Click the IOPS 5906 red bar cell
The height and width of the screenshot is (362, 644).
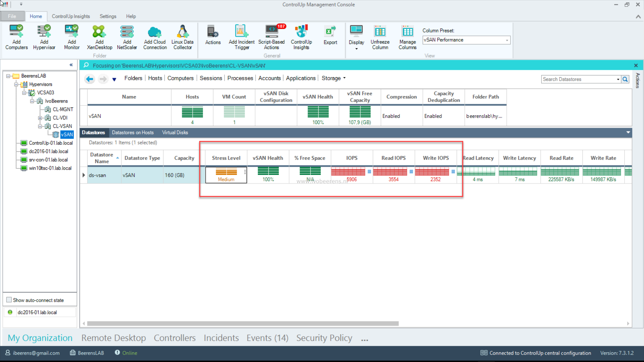(352, 175)
